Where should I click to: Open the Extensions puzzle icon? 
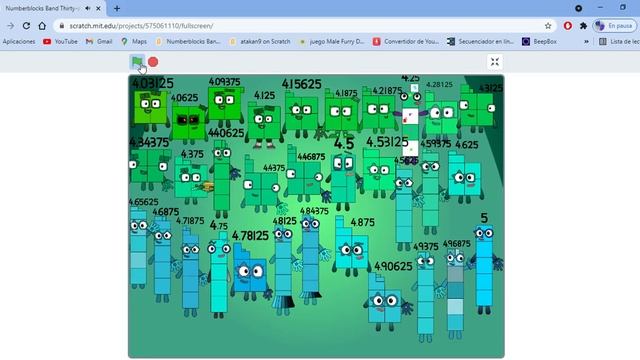[x=583, y=26]
